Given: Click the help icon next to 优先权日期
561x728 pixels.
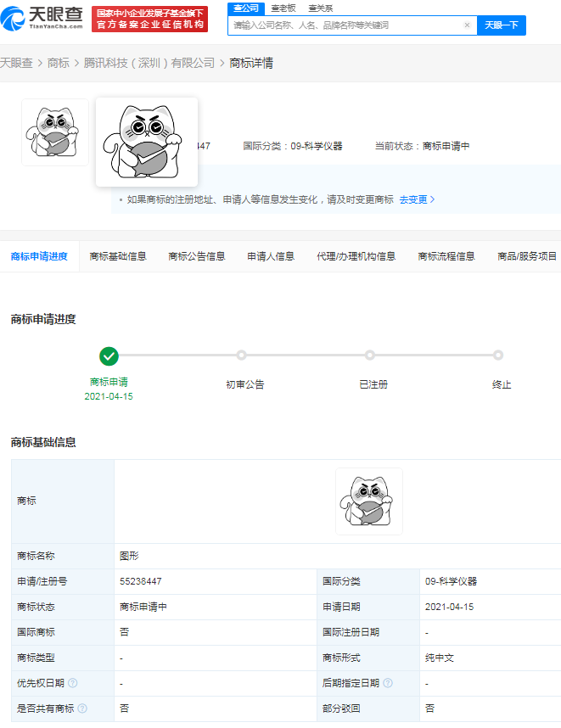Looking at the screenshot, I should coord(73,683).
